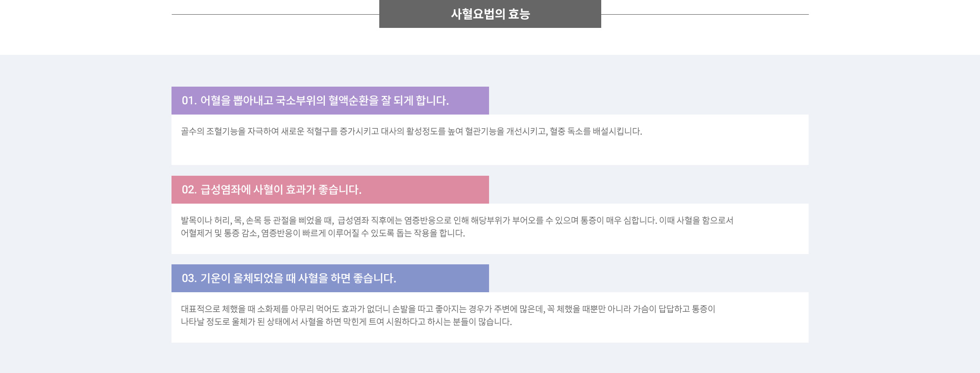Click the text line starting "나타날 정도로 울체가"
The width and height of the screenshot is (980, 373).
pyautogui.click(x=346, y=322)
